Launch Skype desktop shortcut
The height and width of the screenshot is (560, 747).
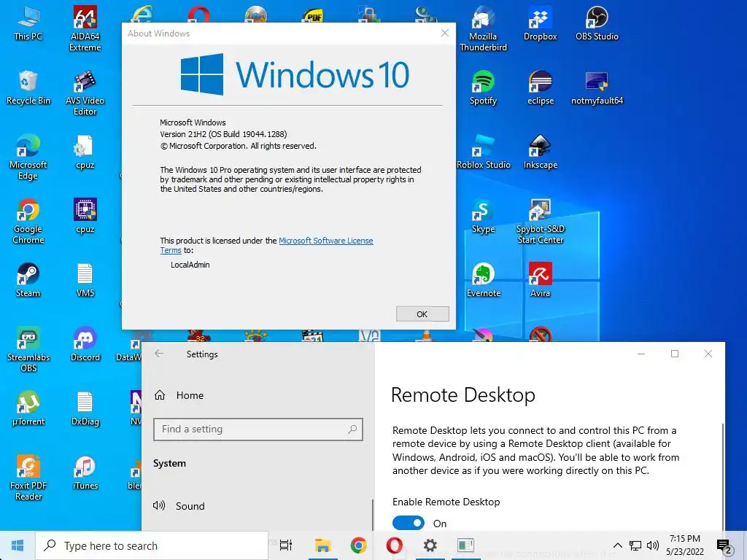coord(483,217)
